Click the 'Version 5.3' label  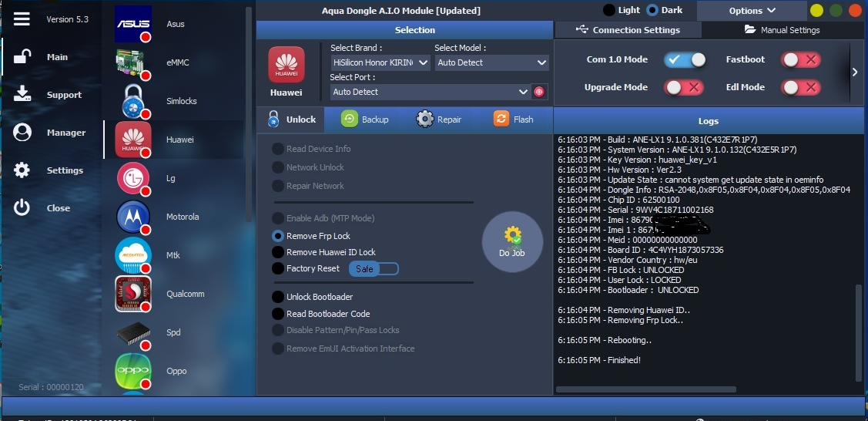[x=67, y=19]
